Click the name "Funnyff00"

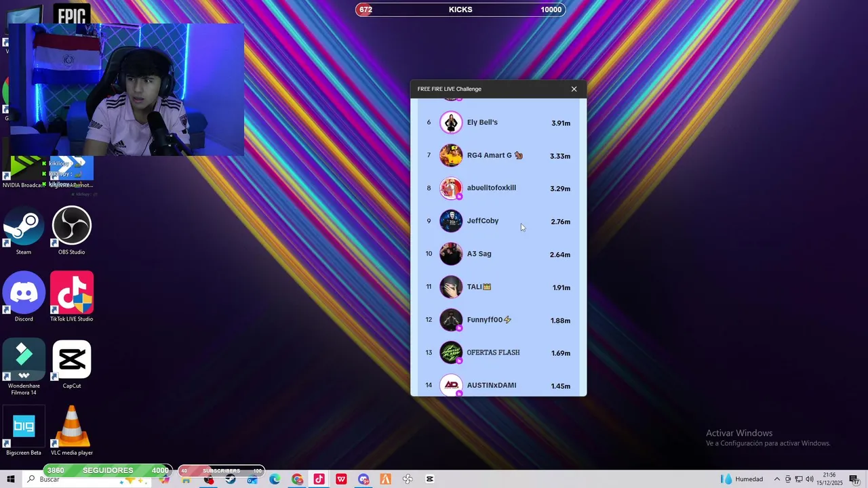(x=485, y=320)
